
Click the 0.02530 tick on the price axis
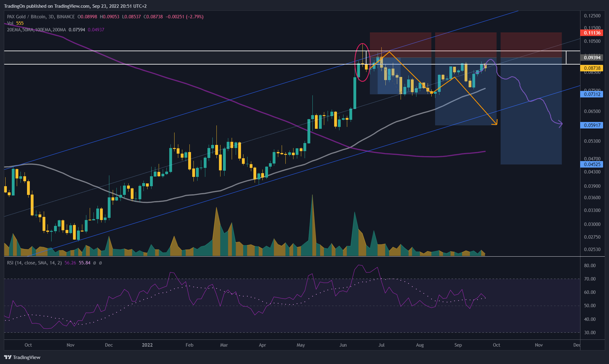click(x=592, y=249)
